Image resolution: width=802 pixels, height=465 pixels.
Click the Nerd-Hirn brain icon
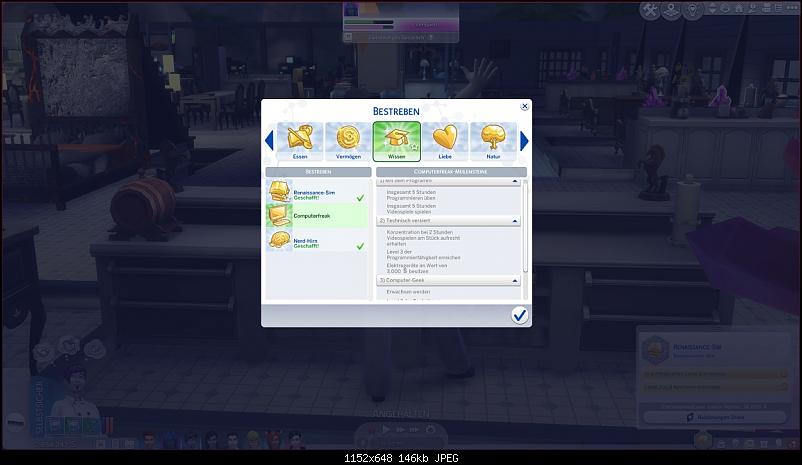(280, 240)
